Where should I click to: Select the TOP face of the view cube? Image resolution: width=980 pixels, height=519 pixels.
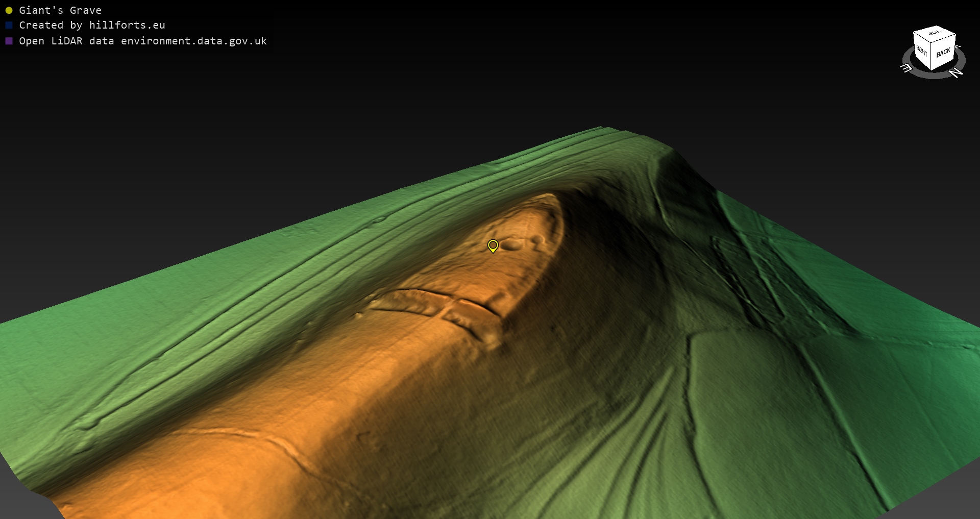[x=934, y=33]
